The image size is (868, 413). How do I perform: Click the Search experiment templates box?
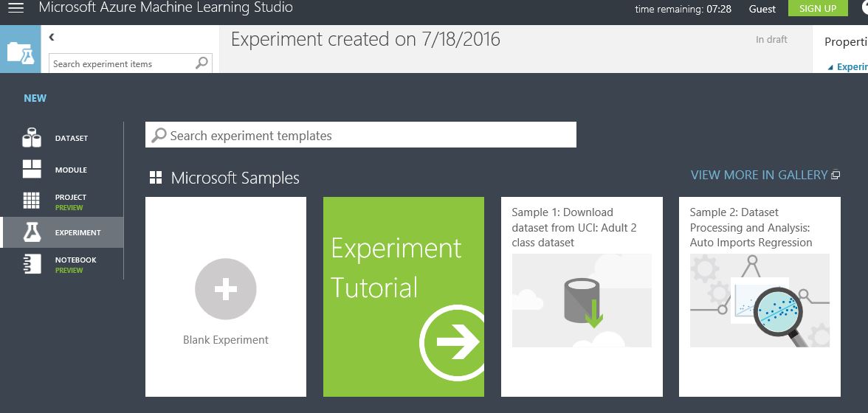(361, 136)
